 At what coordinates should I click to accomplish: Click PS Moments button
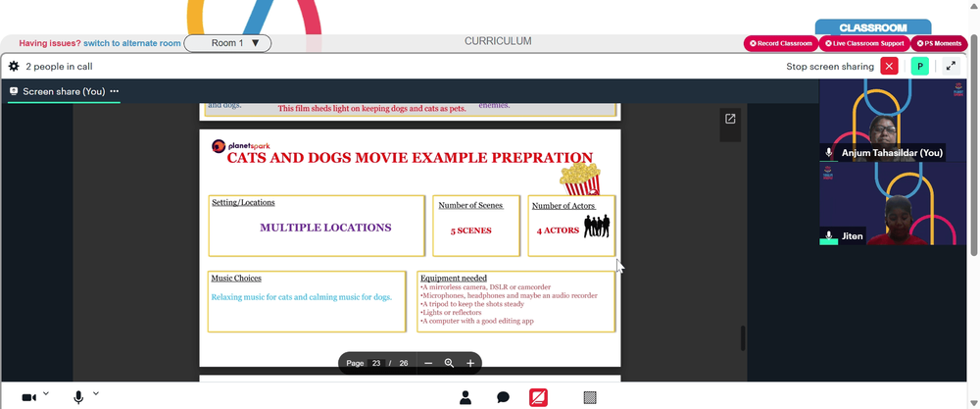coord(939,44)
